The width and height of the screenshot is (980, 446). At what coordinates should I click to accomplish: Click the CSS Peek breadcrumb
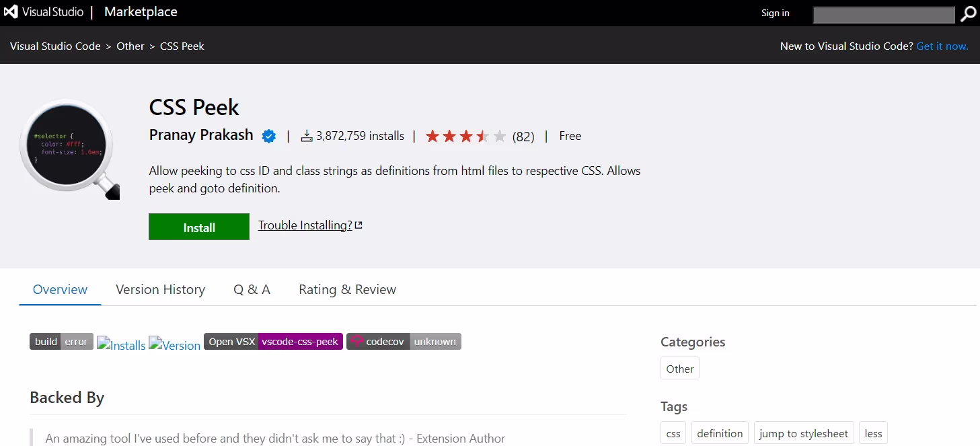pos(182,46)
